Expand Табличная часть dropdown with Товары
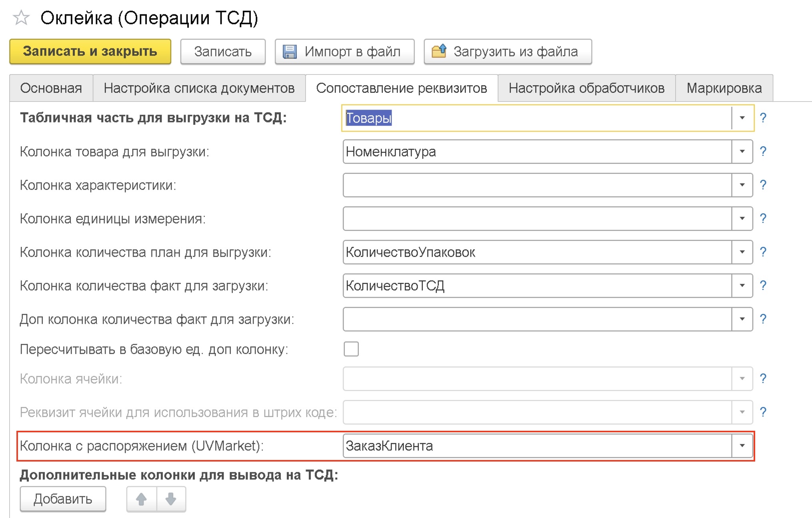The image size is (812, 518). [x=742, y=118]
